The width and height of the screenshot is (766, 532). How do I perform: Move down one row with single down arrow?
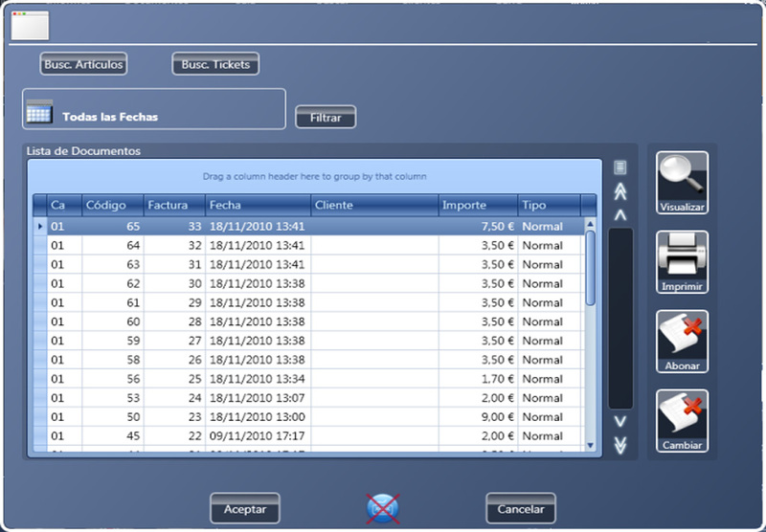(x=620, y=421)
